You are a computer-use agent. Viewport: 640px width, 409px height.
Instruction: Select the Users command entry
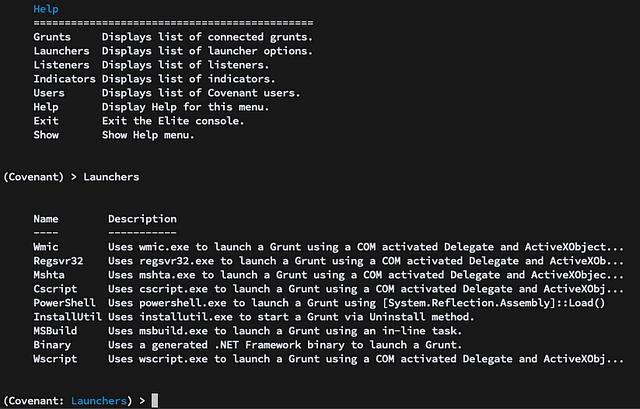tap(49, 93)
